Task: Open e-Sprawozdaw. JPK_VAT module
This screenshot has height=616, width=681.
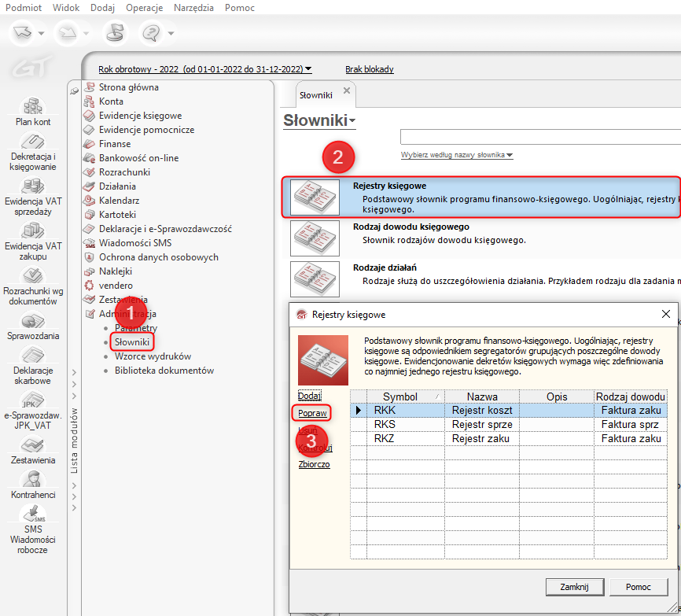Action: pyautogui.click(x=33, y=411)
